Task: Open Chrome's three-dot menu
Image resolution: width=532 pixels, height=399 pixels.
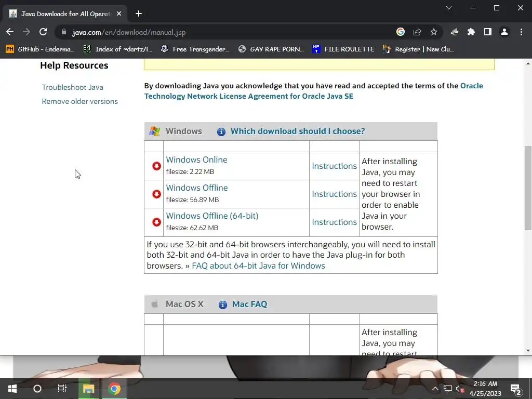Action: click(521, 32)
